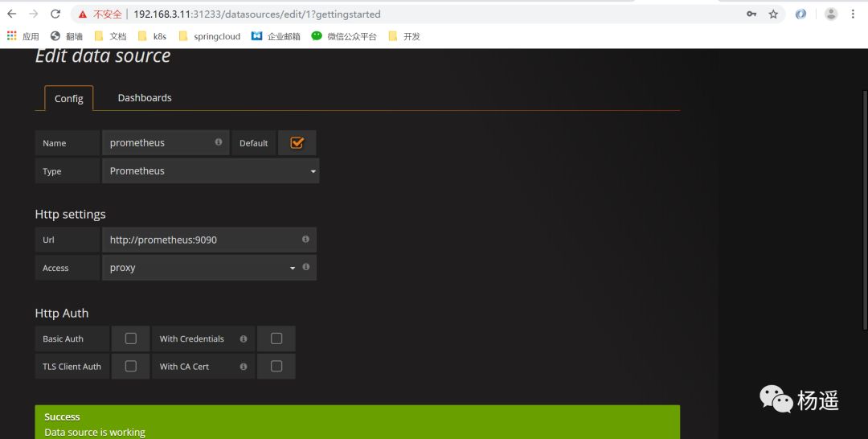Switch to the Config tab
Screen dimensions: 868x439
(68, 98)
